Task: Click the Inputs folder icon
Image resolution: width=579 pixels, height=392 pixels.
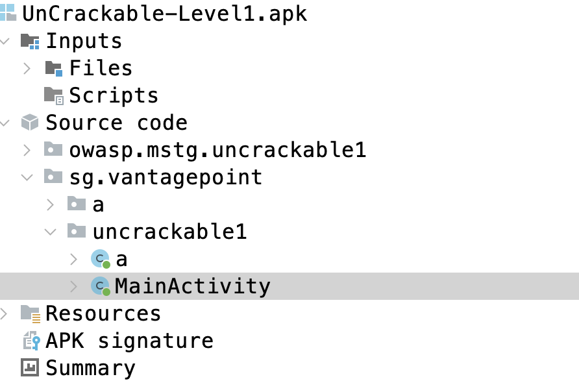Action: click(x=30, y=41)
